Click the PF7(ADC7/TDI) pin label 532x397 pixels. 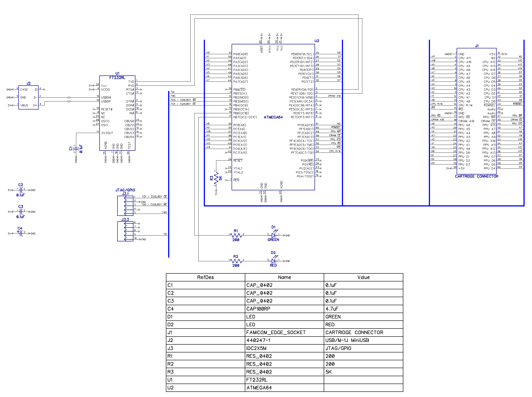coord(302,152)
